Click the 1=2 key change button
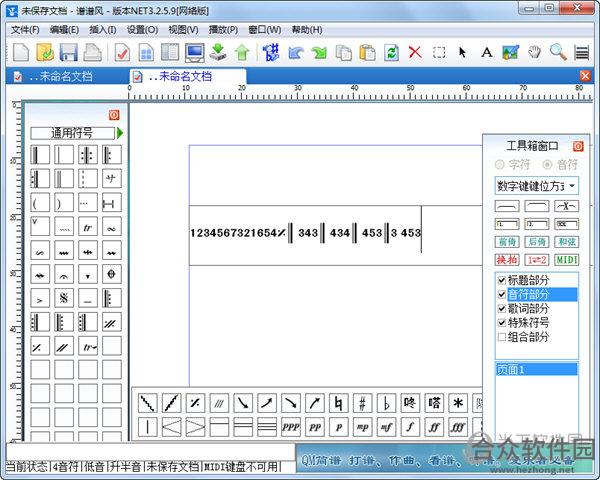Viewport: 600px width, 480px height. [x=536, y=260]
